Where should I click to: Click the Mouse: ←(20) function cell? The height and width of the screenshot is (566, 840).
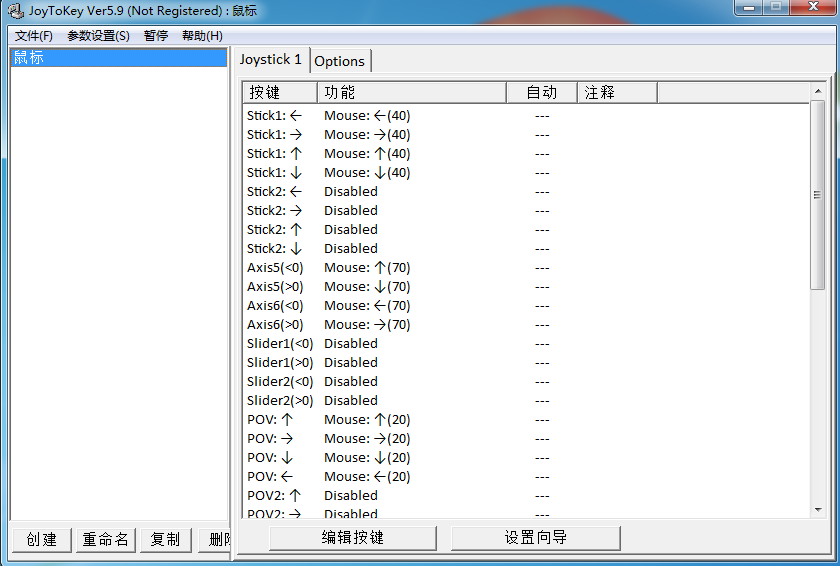[x=367, y=477]
